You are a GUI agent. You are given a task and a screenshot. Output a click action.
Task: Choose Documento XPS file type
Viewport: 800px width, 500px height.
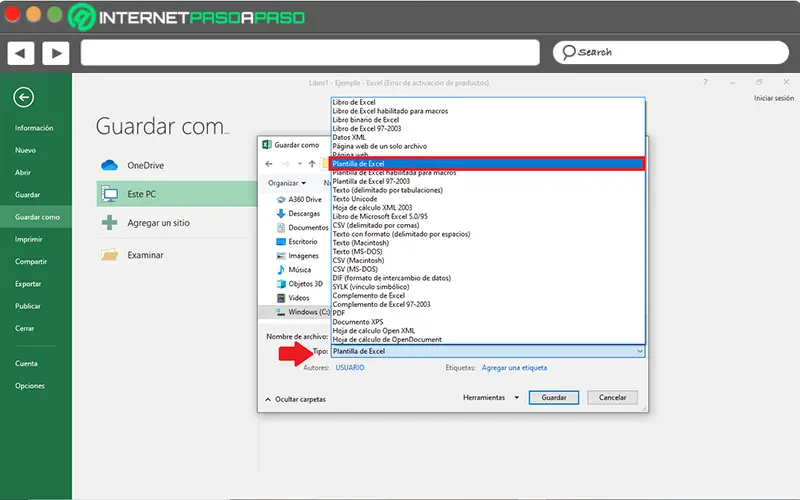488,321
